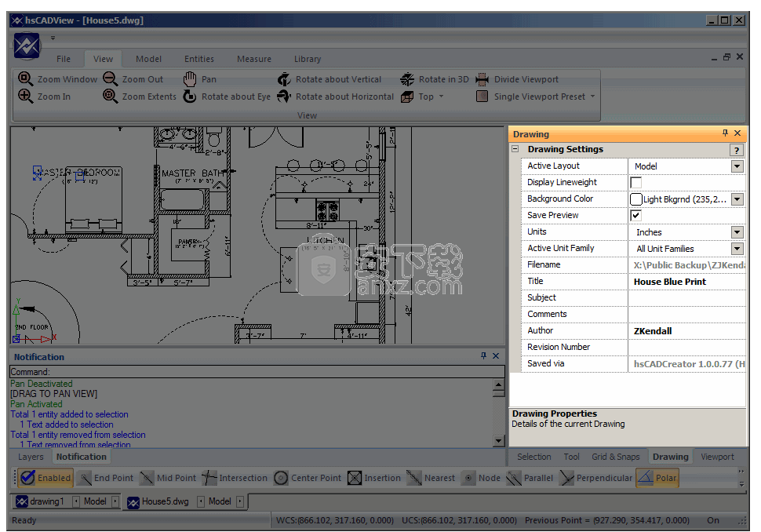Screen dimensions: 761x532
Task: Click the Single Viewport Preset icon
Action: [482, 96]
